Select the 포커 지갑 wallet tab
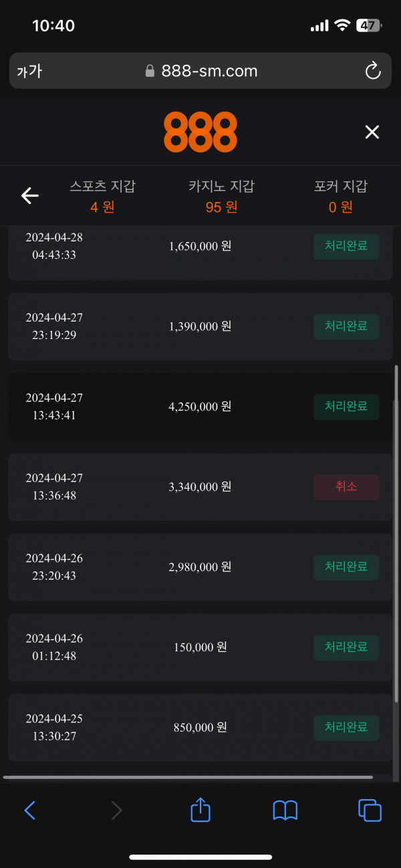This screenshot has width=401, height=868. (x=340, y=196)
